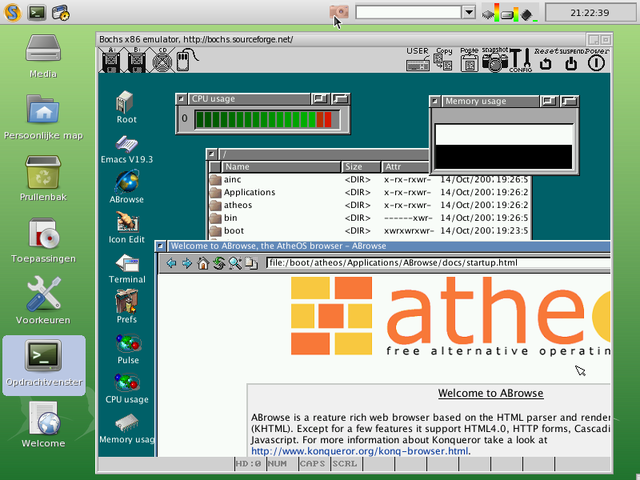640x480 pixels.
Task: Launch Emacs V19.3 icon
Action: 127,149
